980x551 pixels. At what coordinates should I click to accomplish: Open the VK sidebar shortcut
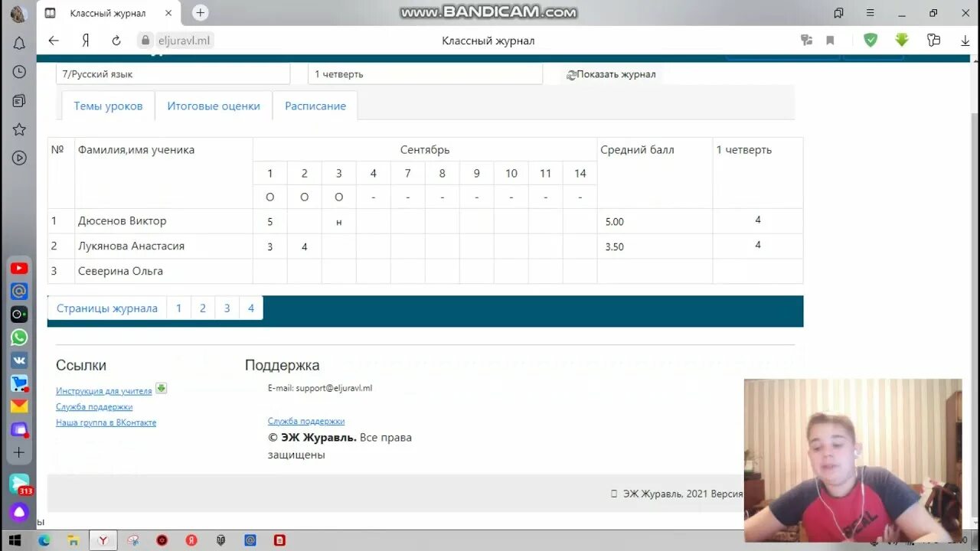(19, 360)
